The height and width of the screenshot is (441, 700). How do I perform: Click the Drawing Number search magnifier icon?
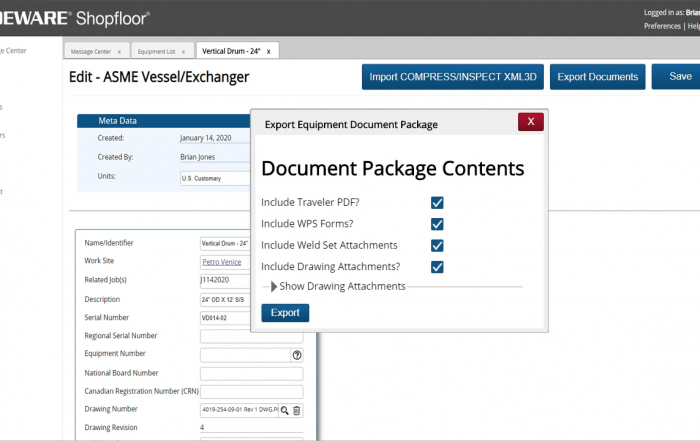(x=284, y=410)
